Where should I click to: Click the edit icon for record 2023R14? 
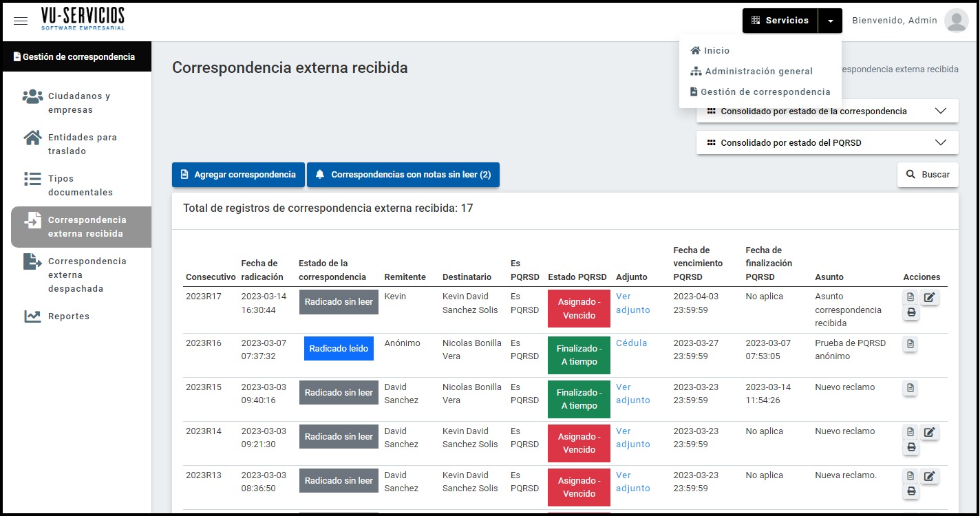point(929,432)
